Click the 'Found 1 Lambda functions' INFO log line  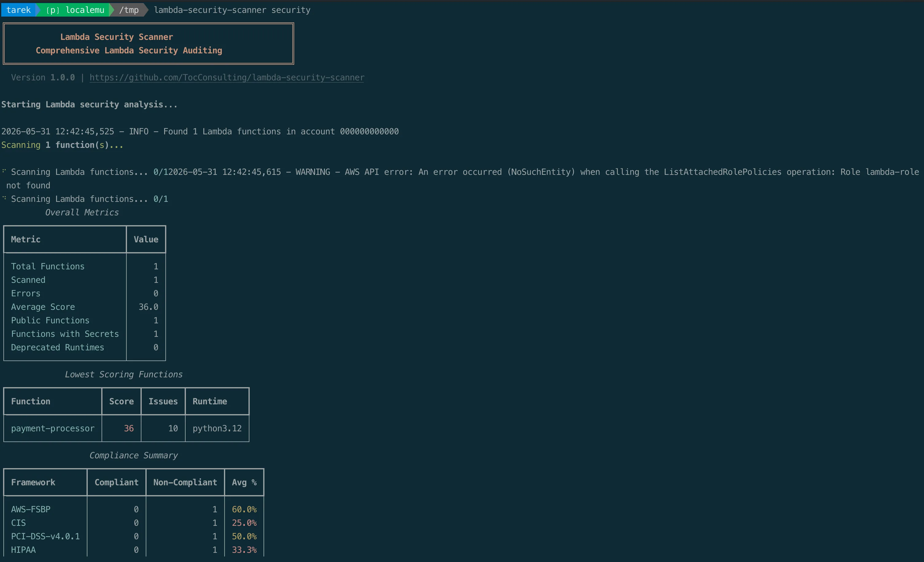tap(200, 131)
